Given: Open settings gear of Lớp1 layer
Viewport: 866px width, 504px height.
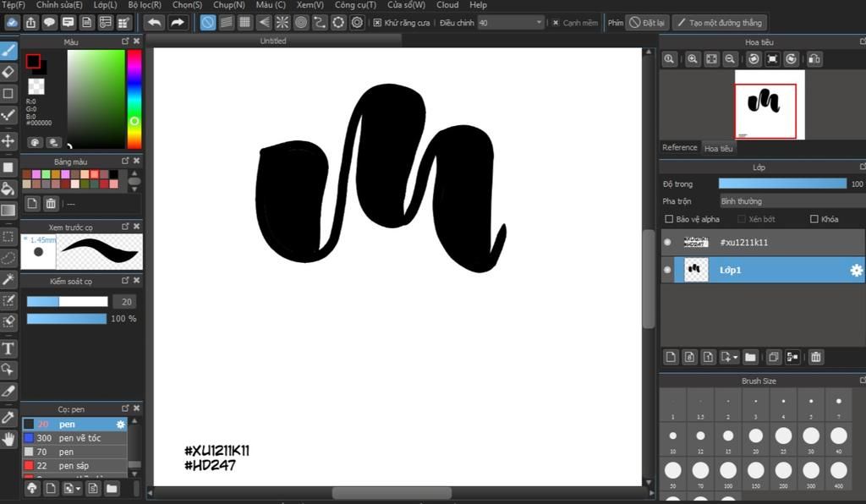Looking at the screenshot, I should [x=856, y=270].
